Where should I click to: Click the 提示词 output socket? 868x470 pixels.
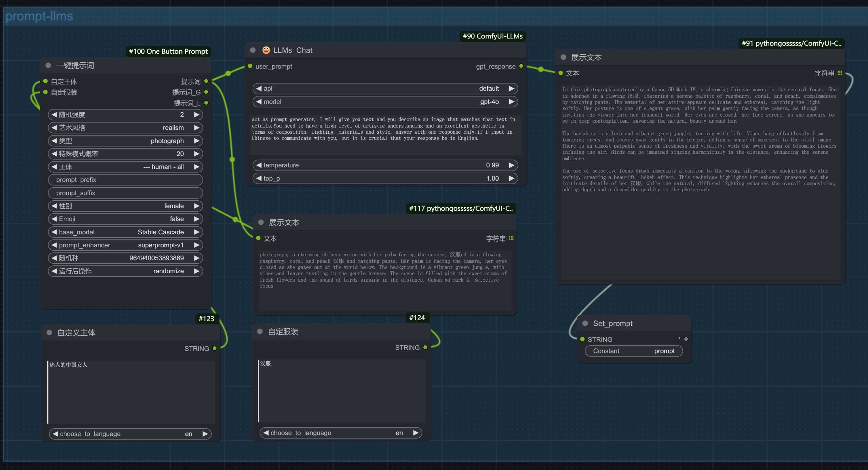[206, 81]
